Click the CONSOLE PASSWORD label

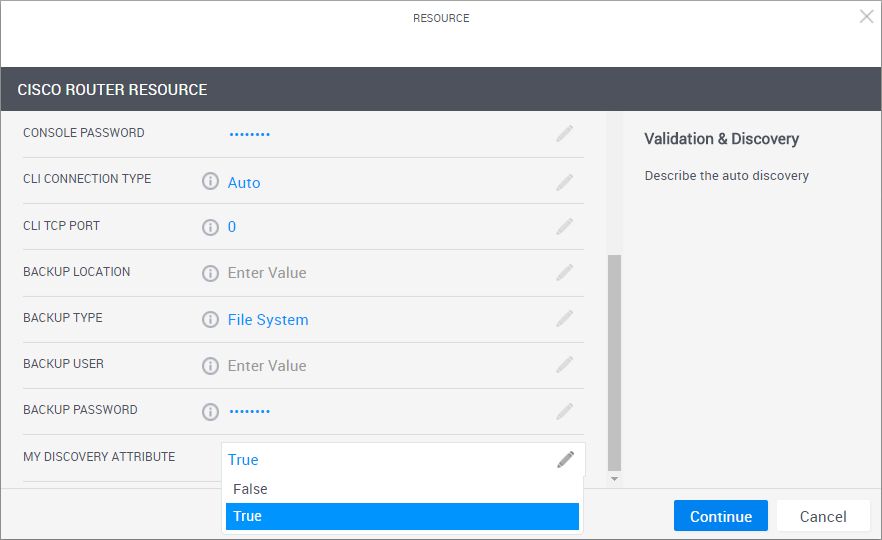[84, 133]
